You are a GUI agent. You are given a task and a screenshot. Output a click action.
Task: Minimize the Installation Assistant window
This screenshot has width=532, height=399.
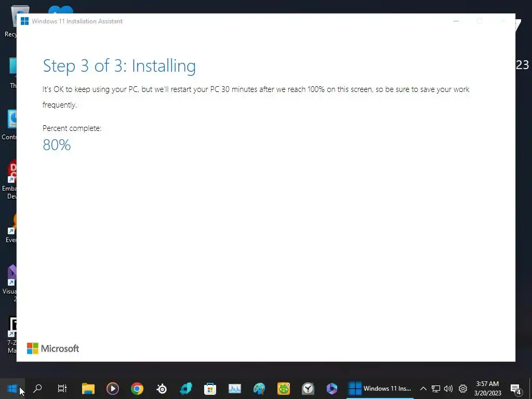tap(456, 21)
